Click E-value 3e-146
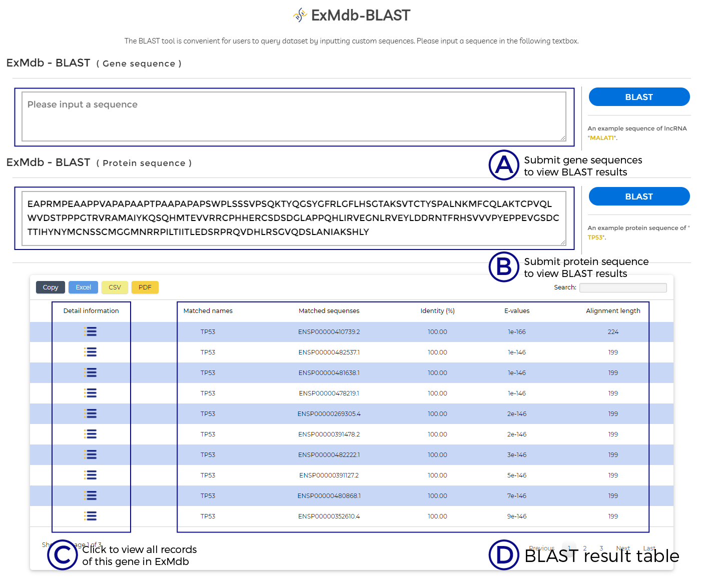701x588 pixels. tap(517, 455)
